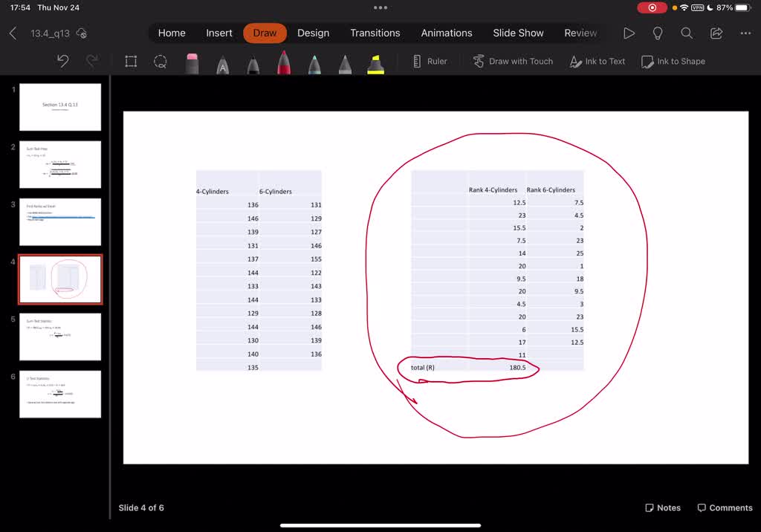Tap the 155 cell in 6-Cylinders column
761x532 pixels.
[316, 259]
